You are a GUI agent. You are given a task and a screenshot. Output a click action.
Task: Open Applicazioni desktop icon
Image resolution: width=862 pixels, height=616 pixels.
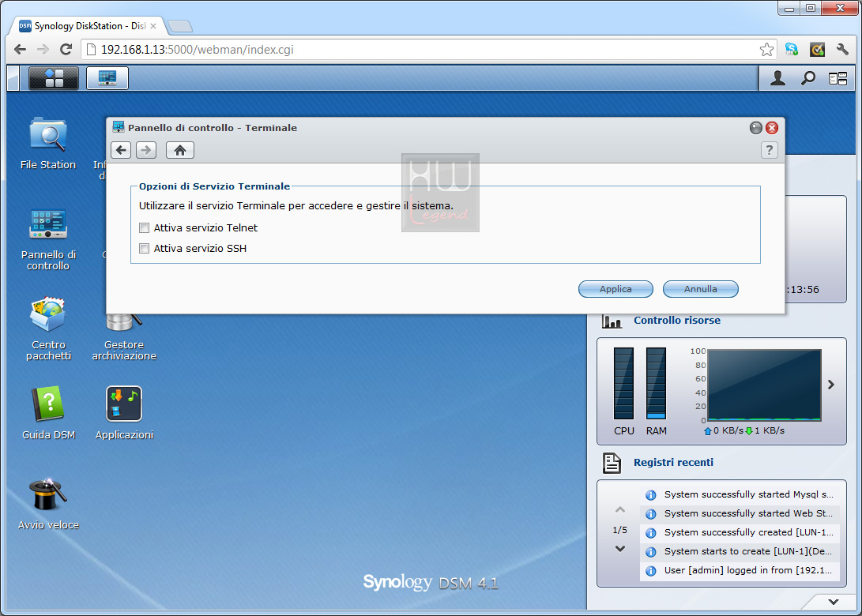coord(124,413)
